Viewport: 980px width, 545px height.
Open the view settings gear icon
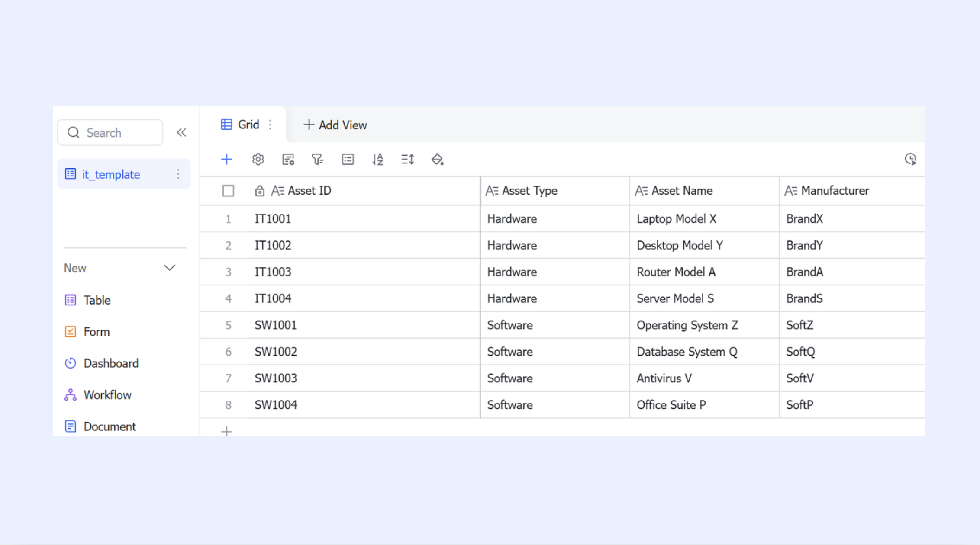[258, 160]
